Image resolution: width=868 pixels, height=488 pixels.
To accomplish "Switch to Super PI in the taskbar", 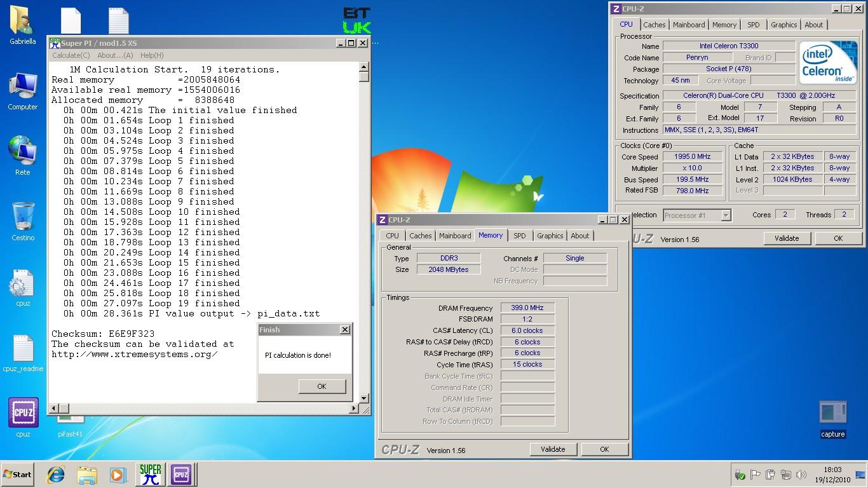I will 151,475.
